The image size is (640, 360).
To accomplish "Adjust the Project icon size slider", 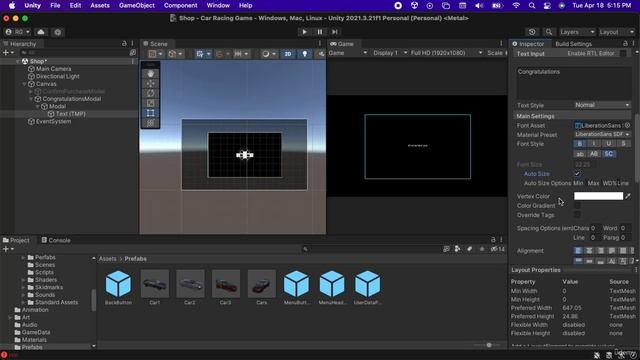I will point(489,345).
